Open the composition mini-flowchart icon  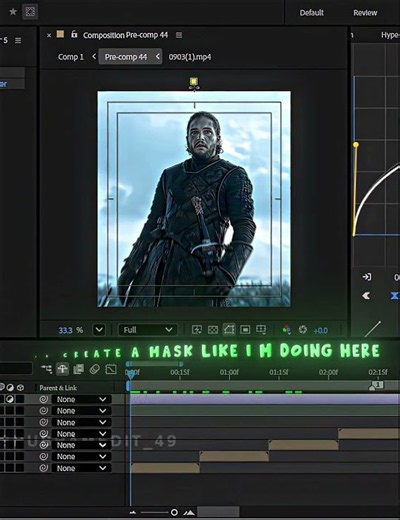coord(46,369)
